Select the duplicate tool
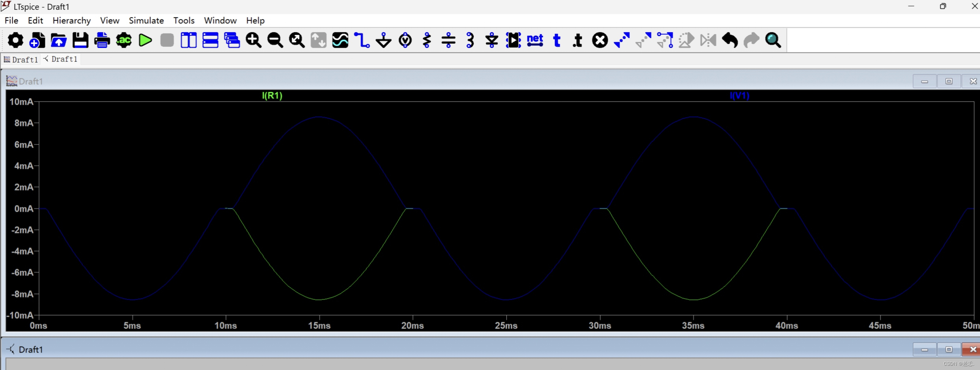The image size is (980, 370). pyautogui.click(x=622, y=40)
